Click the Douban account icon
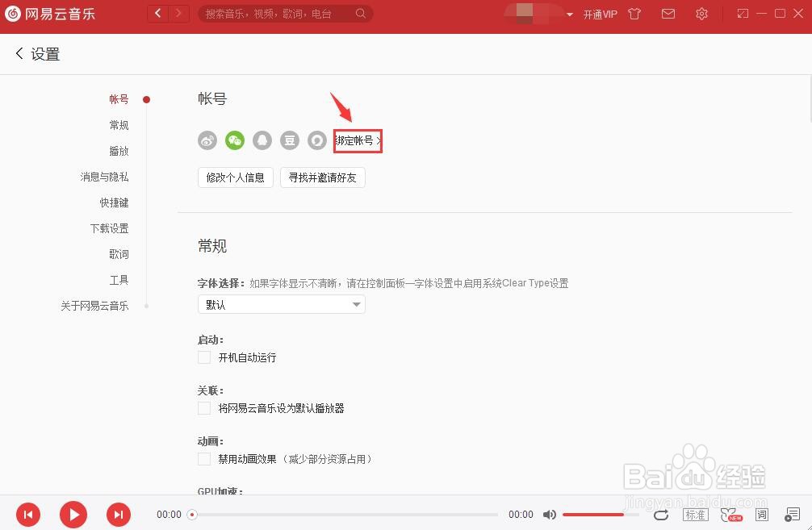The height and width of the screenshot is (530, 812). point(290,140)
